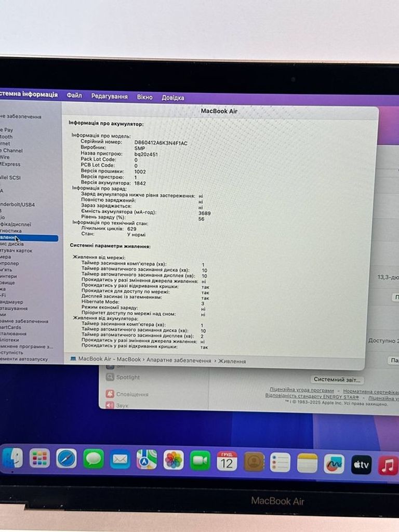Open the Messages app in Dock
The width and height of the screenshot is (399, 532).
(x=93, y=459)
